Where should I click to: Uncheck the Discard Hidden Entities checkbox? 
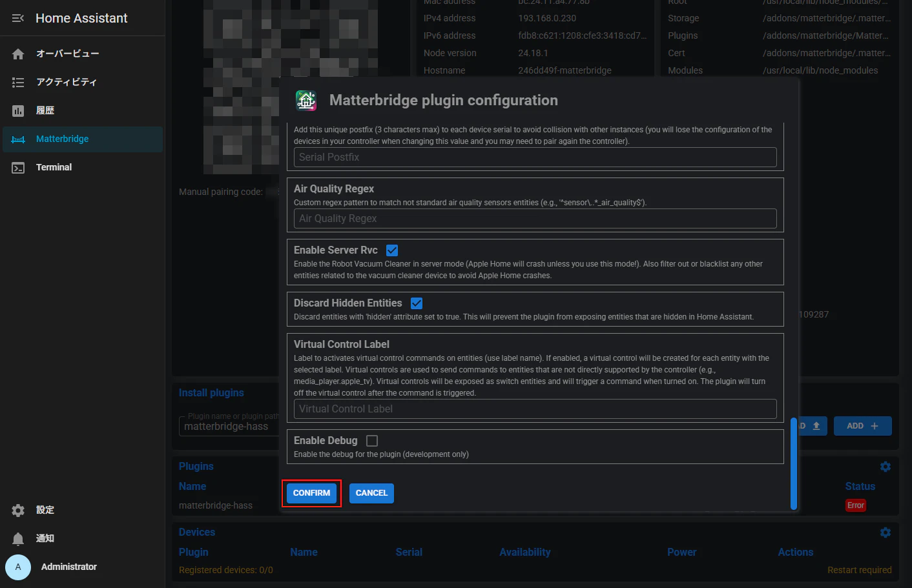tap(417, 303)
